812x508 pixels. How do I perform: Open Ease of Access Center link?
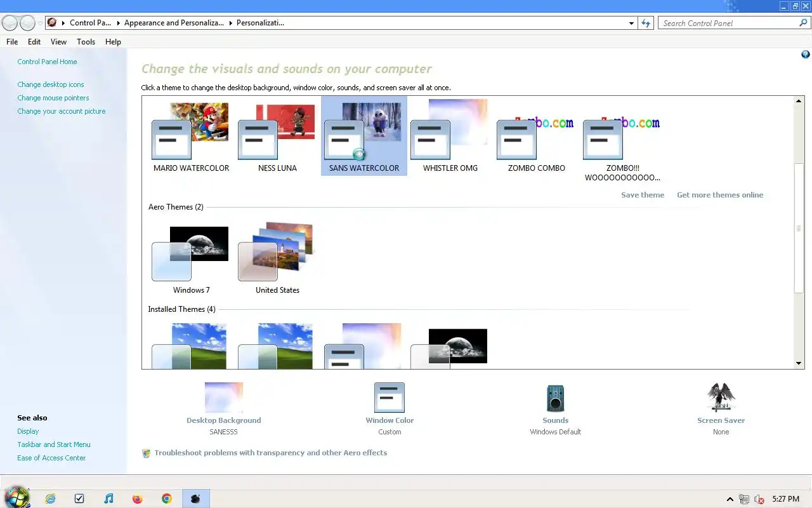click(x=51, y=458)
